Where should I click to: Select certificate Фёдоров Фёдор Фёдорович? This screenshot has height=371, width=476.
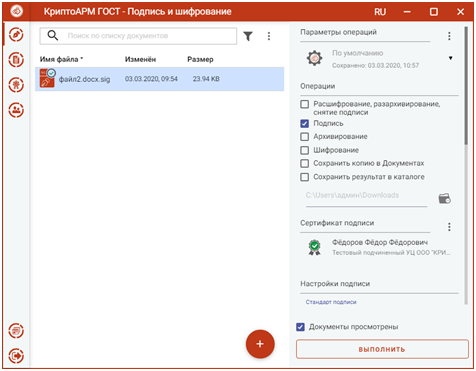[x=380, y=242]
